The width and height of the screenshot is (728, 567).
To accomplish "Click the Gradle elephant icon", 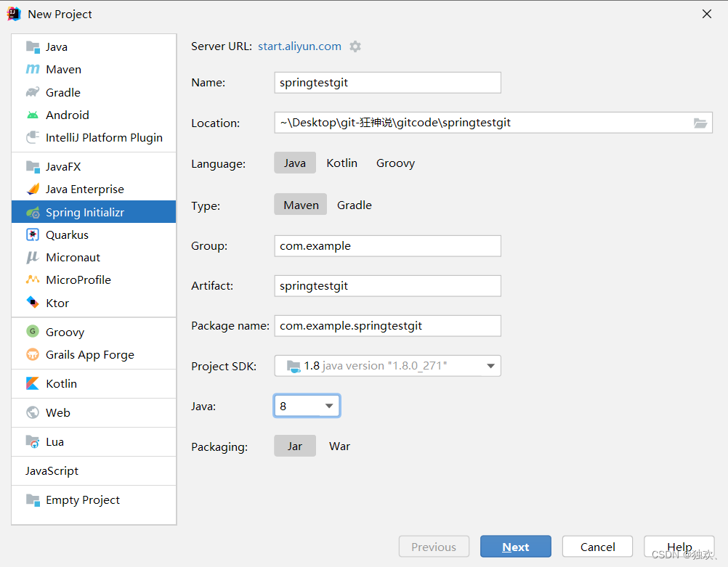I will tap(33, 92).
